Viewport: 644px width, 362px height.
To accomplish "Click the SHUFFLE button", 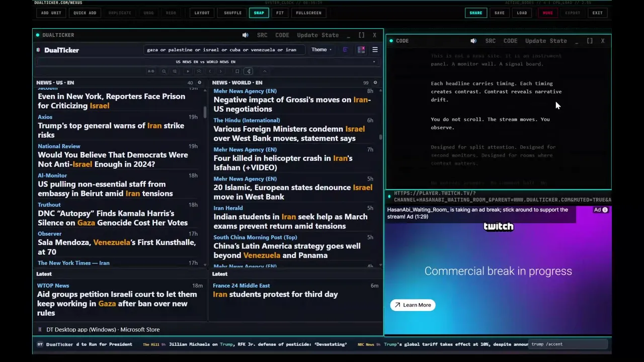I will pos(232,13).
